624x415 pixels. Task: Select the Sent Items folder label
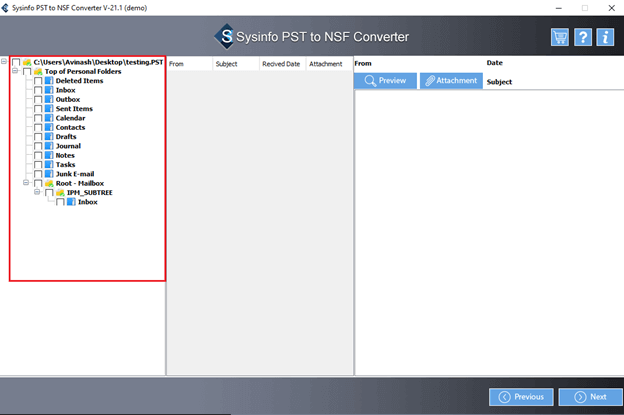(x=74, y=109)
